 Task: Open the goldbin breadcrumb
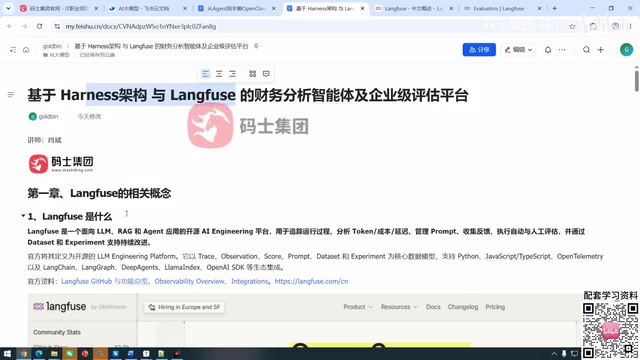(x=52, y=46)
